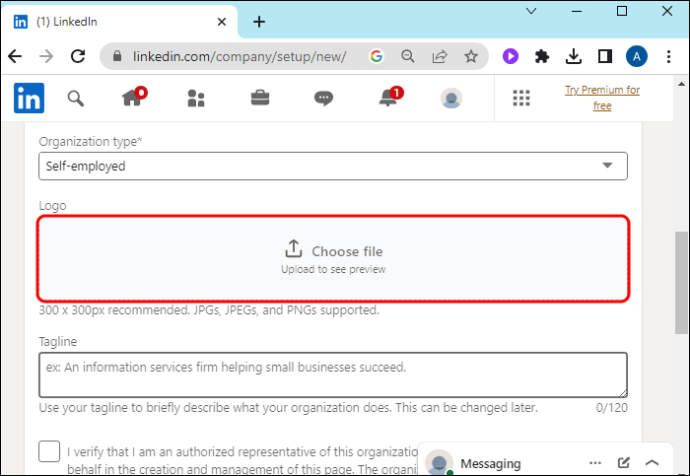Open the Notifications bell icon
The image size is (690, 476).
point(388,98)
